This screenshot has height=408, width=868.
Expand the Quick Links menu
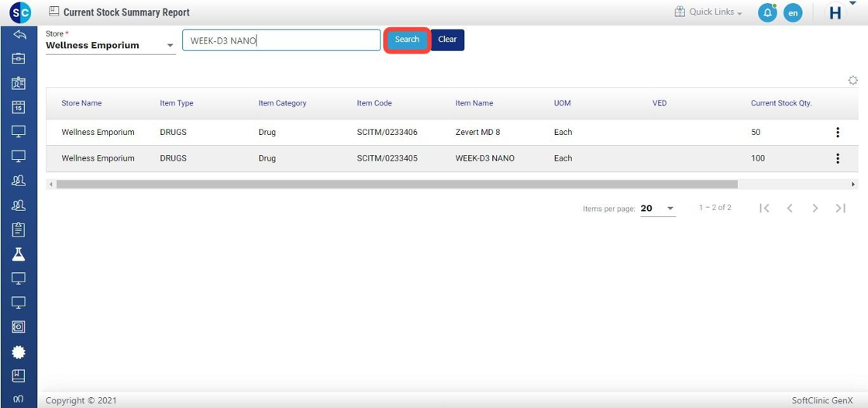click(708, 13)
